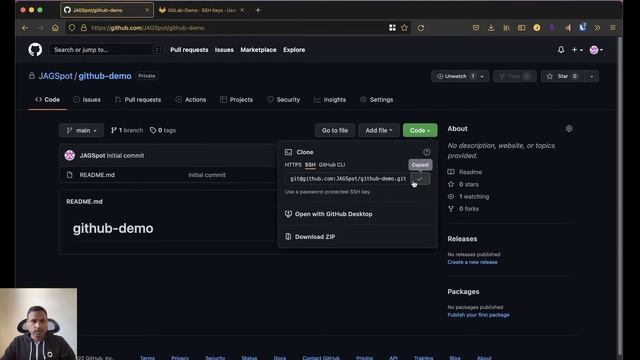Click the copied-URL checkmark button

pyautogui.click(x=420, y=179)
